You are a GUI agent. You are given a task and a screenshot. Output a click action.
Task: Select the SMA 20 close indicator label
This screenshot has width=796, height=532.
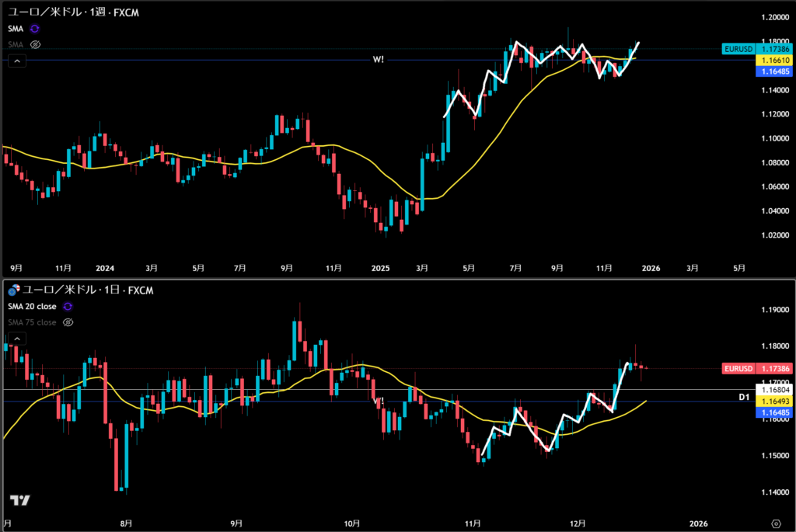pyautogui.click(x=31, y=307)
